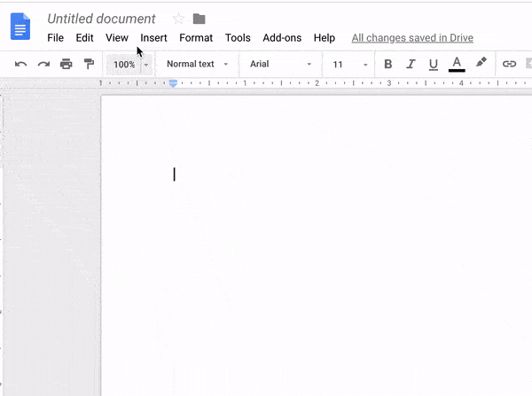Open the Edit menu
Screen dimensions: 532x396
tap(84, 38)
